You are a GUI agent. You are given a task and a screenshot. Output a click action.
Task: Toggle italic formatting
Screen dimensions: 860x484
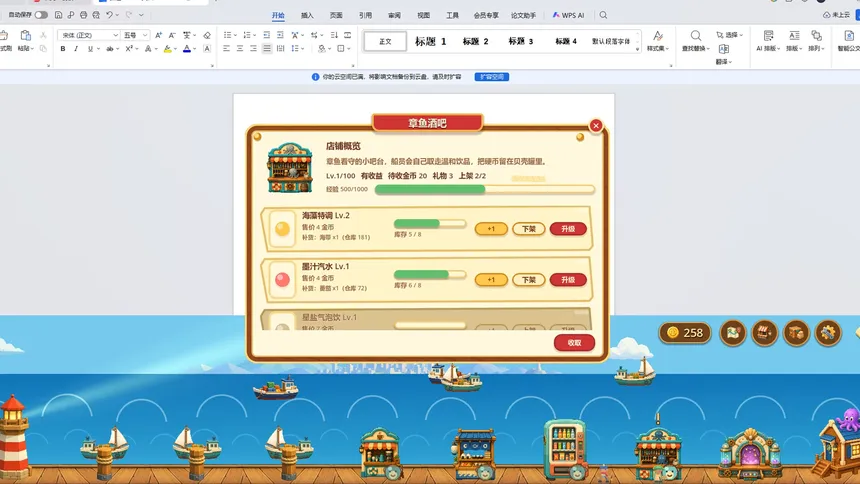76,49
